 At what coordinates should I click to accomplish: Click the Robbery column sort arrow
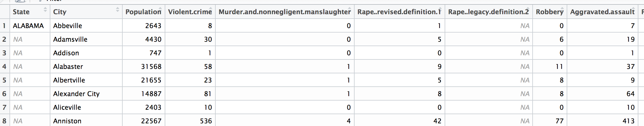tap(562, 9)
